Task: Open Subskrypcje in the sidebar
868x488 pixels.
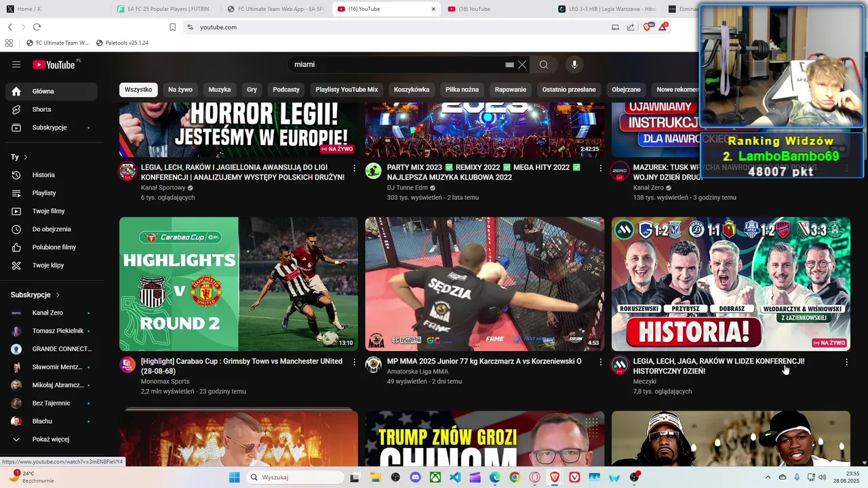Action: coord(53,127)
